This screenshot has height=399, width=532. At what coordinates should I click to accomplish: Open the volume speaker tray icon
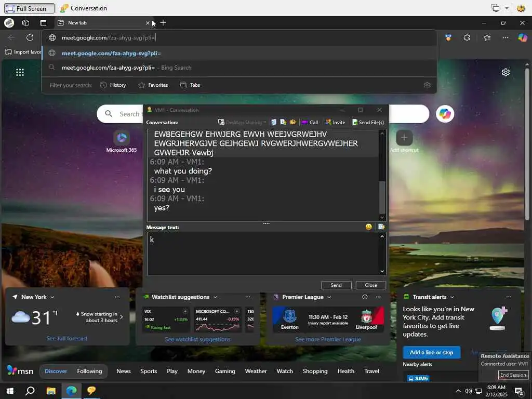[468, 391]
